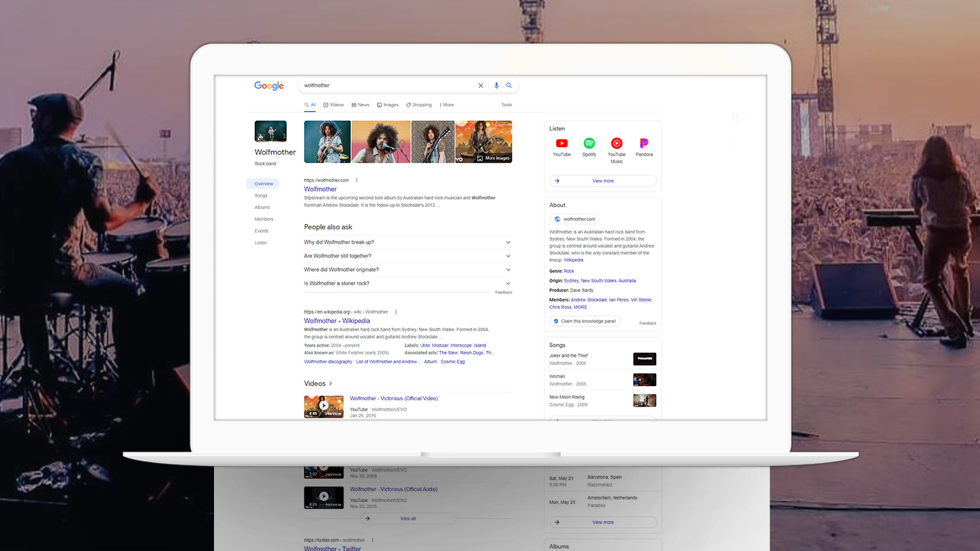Open Spotify in the Listen panel
Viewport: 980px width, 551px height.
coord(589,147)
